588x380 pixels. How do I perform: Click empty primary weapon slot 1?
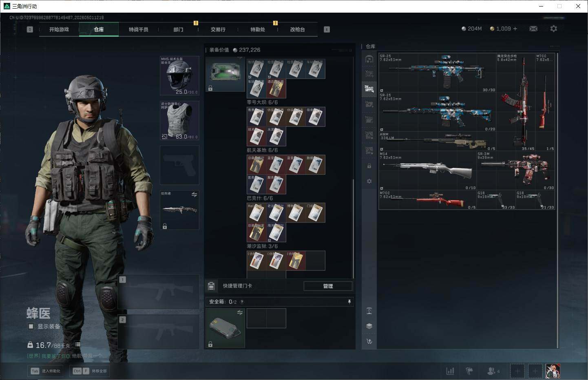coord(158,292)
